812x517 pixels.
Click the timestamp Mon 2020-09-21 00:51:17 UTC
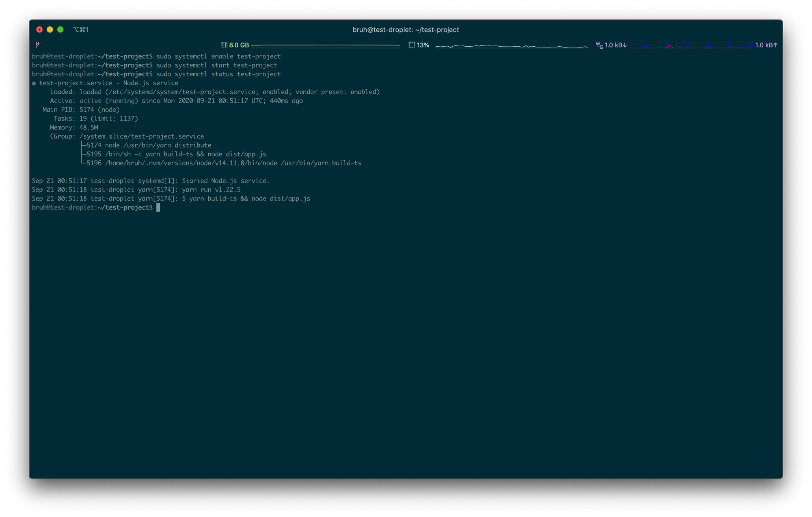coord(213,101)
